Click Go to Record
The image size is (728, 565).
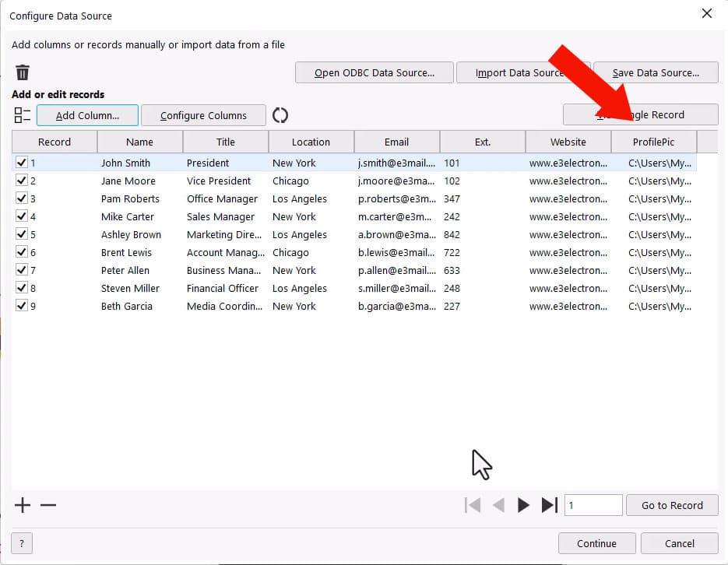pos(671,504)
